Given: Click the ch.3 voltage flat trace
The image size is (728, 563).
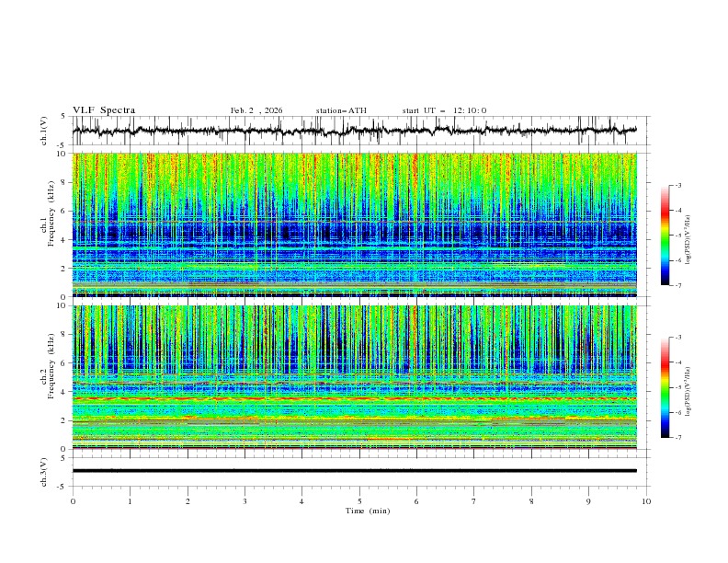Looking at the screenshot, I should pyautogui.click(x=354, y=471).
